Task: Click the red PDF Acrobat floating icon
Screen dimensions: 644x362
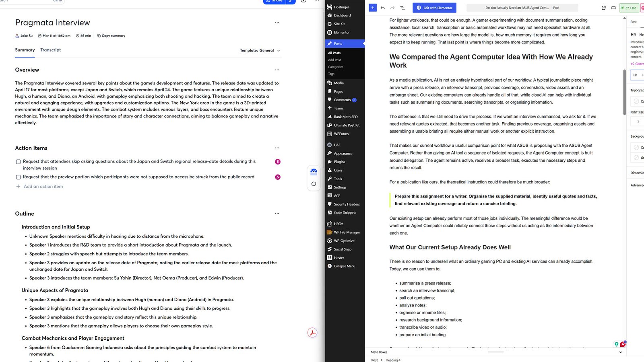Action: (x=312, y=333)
